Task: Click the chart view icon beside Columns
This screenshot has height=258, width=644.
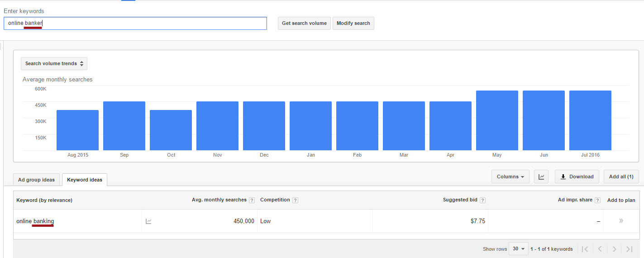Action: click(541, 177)
